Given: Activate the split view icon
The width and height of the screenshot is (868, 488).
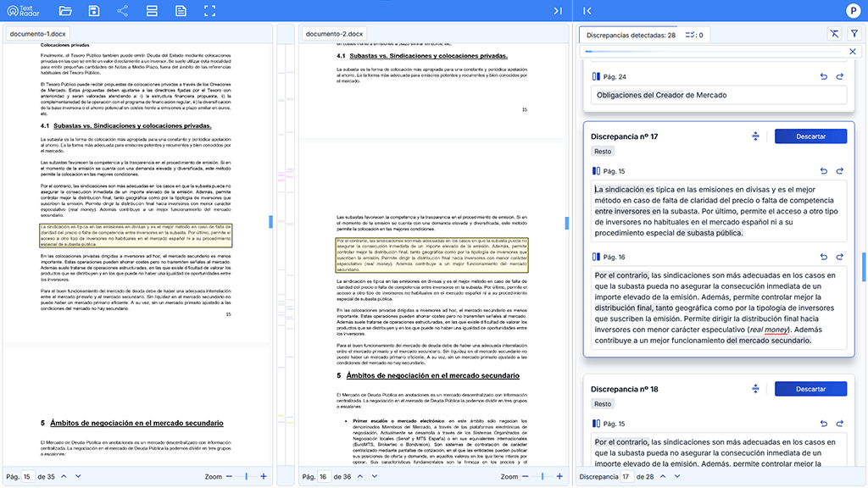Looking at the screenshot, I should (x=153, y=10).
